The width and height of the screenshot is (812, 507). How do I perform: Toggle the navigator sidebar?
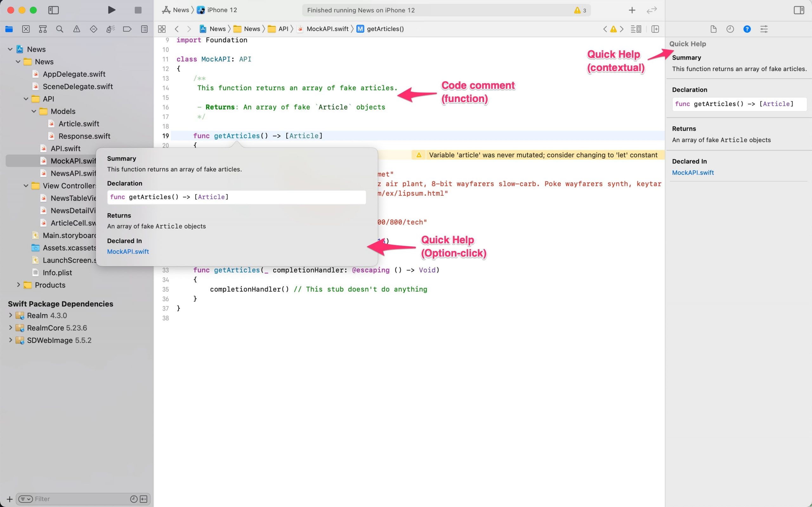pos(54,10)
